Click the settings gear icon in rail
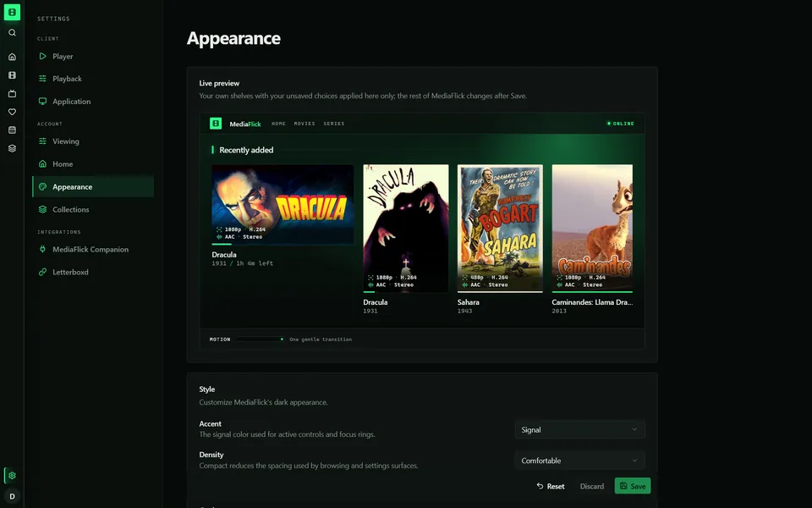This screenshot has height=508, width=812. (12, 475)
